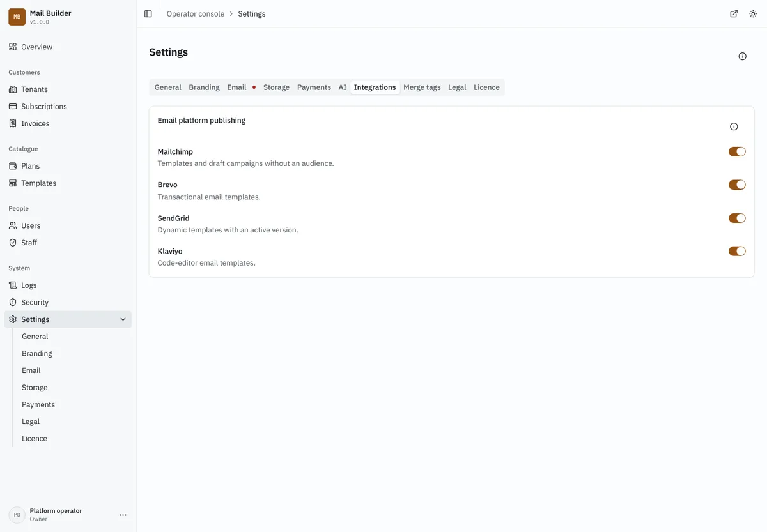Click the v1.0.0 version label
The height and width of the screenshot is (532, 767).
tap(40, 22)
